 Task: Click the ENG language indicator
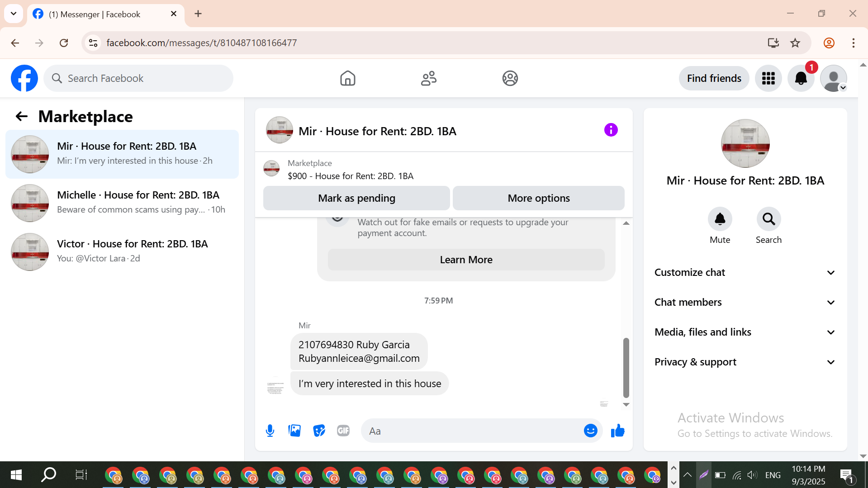[x=773, y=475]
